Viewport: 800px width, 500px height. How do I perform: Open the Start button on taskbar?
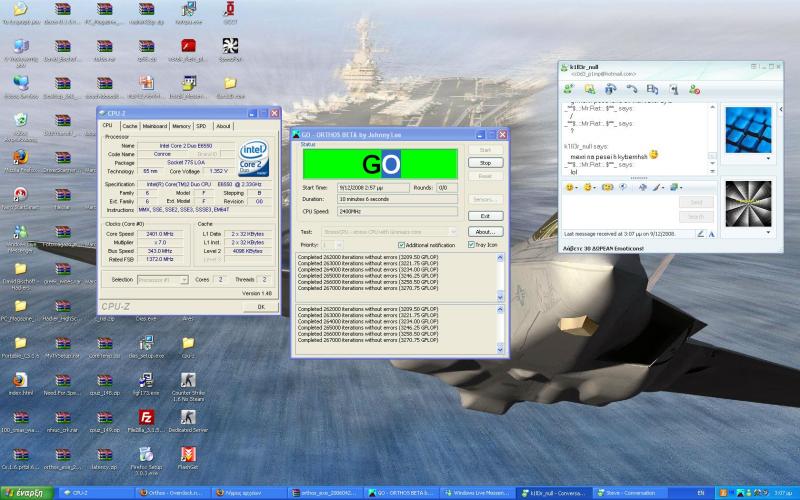[27, 493]
